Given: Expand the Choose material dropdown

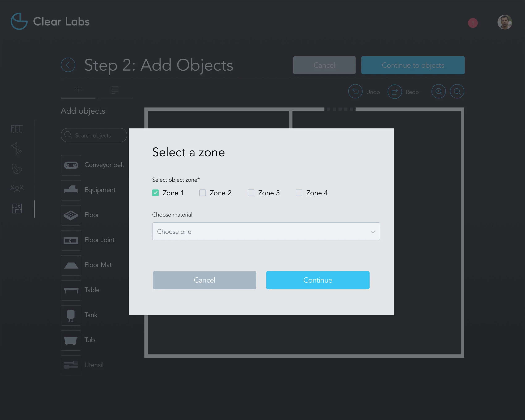Looking at the screenshot, I should point(266,231).
